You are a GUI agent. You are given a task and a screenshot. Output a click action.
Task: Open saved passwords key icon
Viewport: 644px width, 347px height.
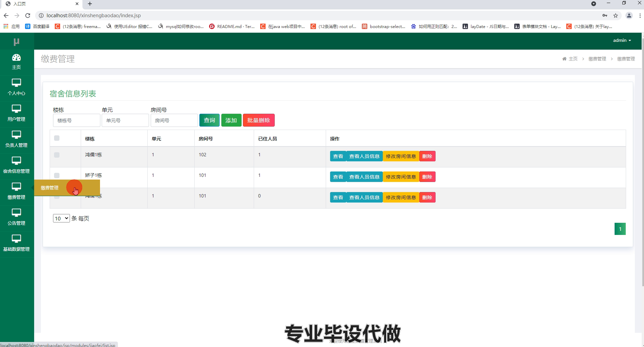point(605,16)
